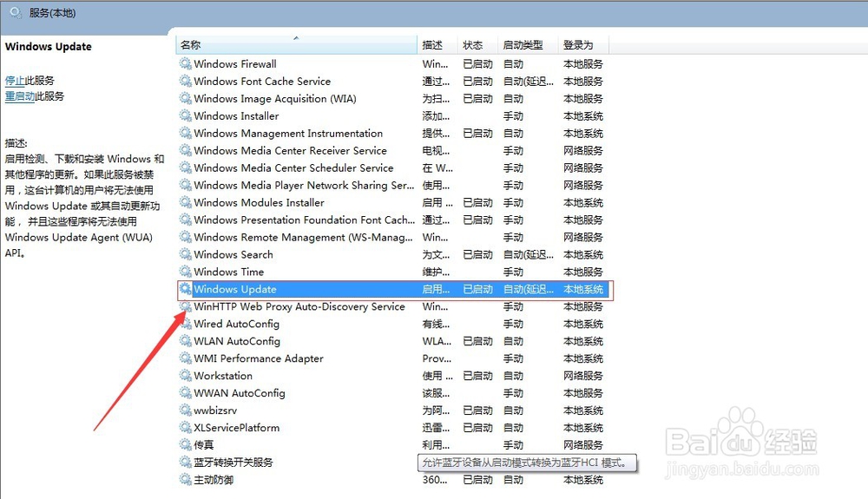This screenshot has height=499, width=868.
Task: Sort services by the 名称 column header
Action: tap(296, 45)
